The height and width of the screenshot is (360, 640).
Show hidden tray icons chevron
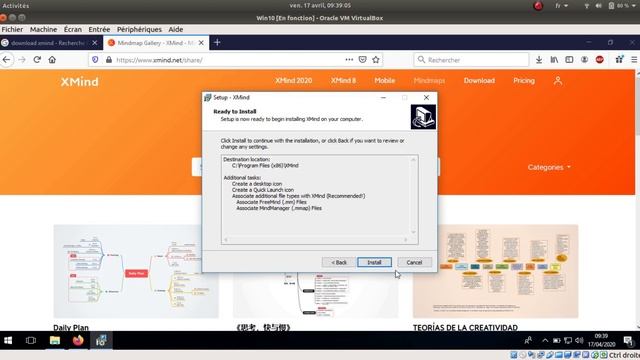click(x=545, y=340)
